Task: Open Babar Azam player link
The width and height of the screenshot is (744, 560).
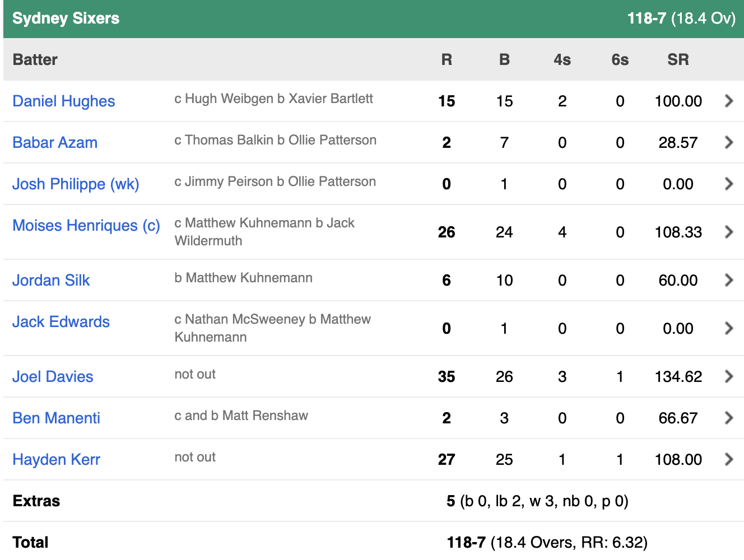Action: point(55,143)
